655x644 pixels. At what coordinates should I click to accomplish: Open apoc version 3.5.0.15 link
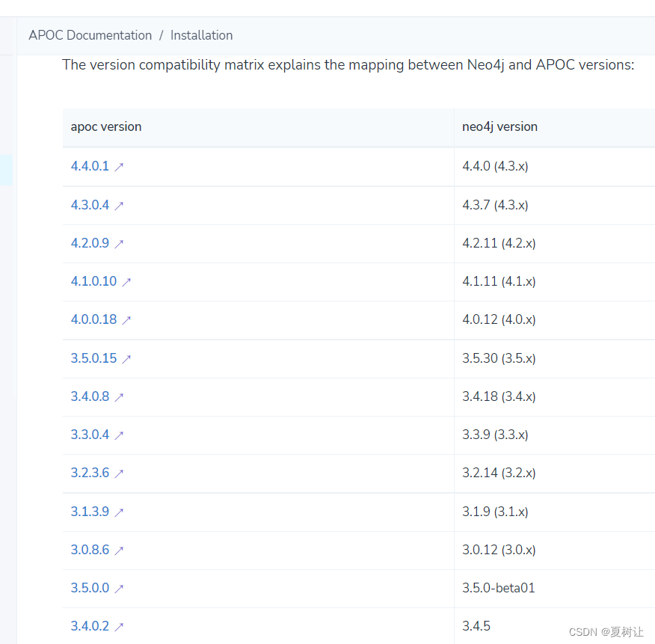[93, 358]
